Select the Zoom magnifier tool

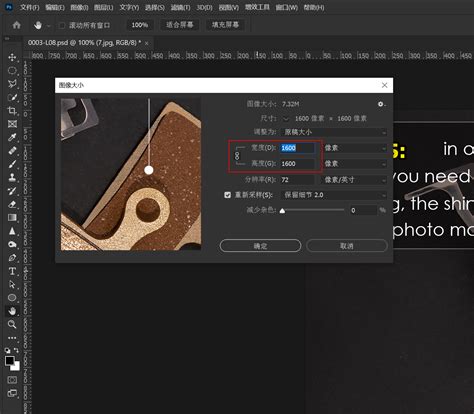[12, 324]
